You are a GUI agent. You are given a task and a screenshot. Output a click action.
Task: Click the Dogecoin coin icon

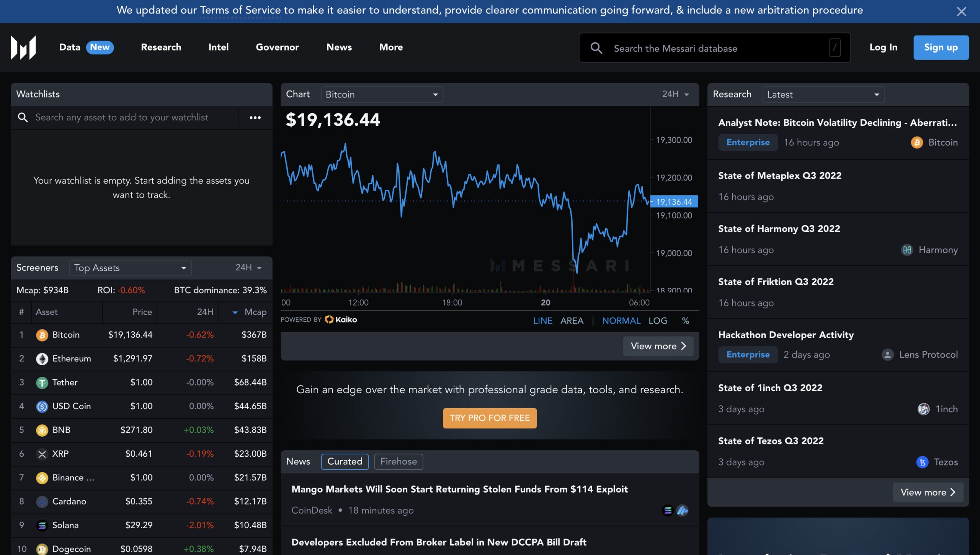[x=42, y=549]
